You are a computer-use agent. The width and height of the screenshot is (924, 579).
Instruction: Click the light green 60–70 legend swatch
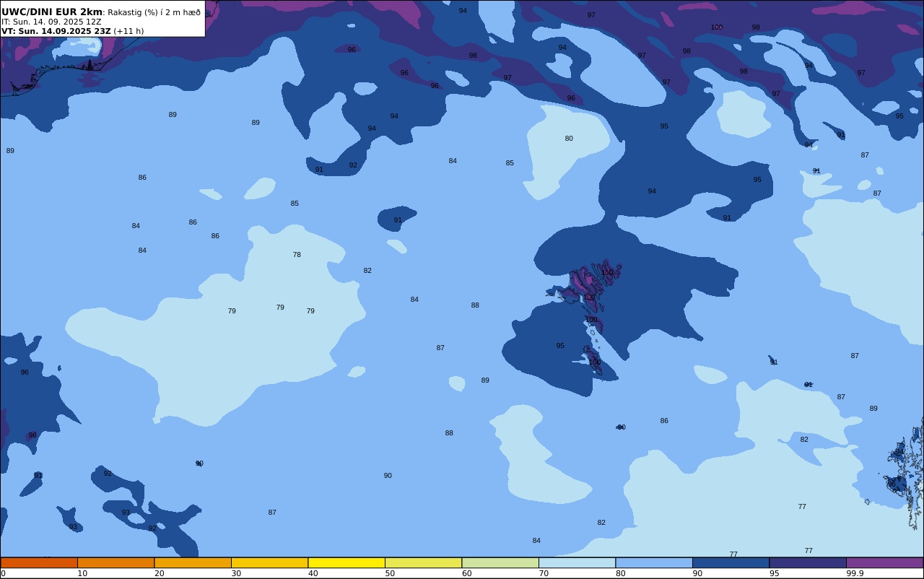(500, 562)
